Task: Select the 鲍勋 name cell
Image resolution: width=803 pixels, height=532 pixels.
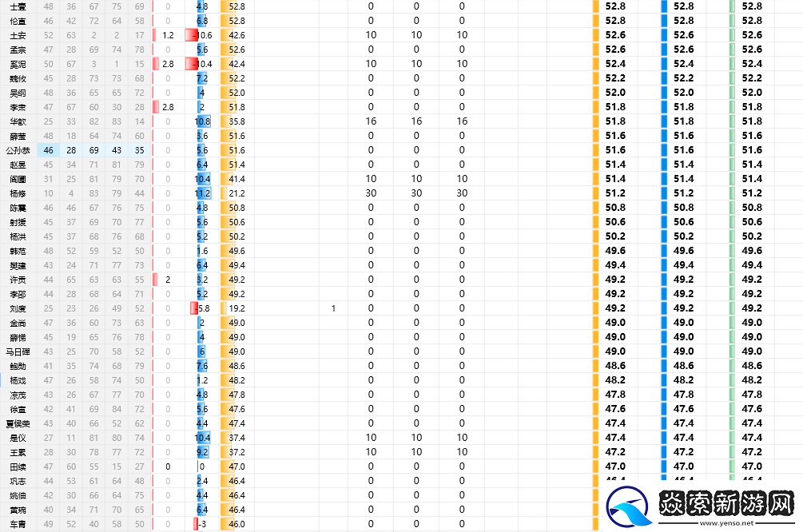Action: [18, 366]
